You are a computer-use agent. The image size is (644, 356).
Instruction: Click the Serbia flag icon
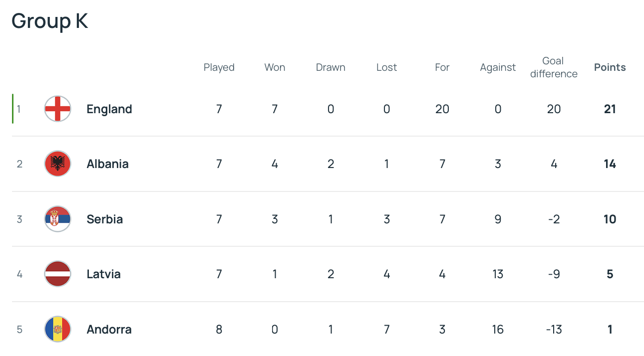57,219
